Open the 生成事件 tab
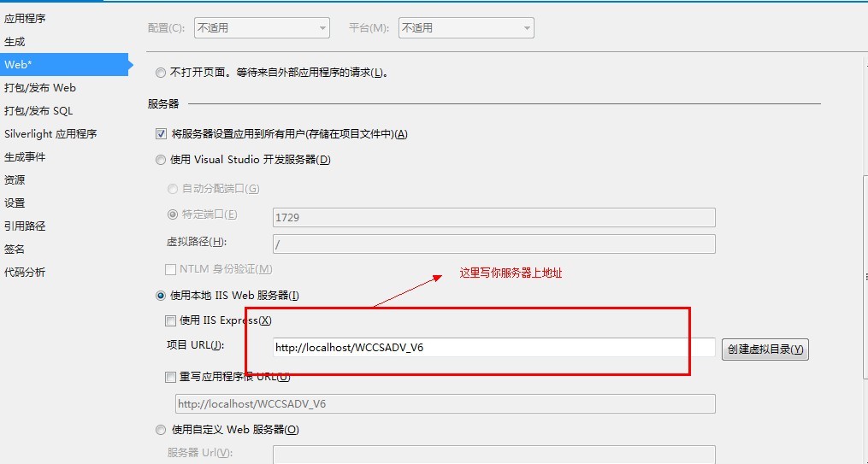The width and height of the screenshot is (868, 464). [x=25, y=157]
